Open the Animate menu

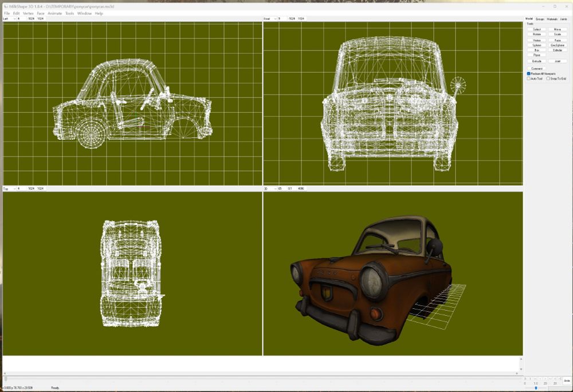(x=55, y=14)
